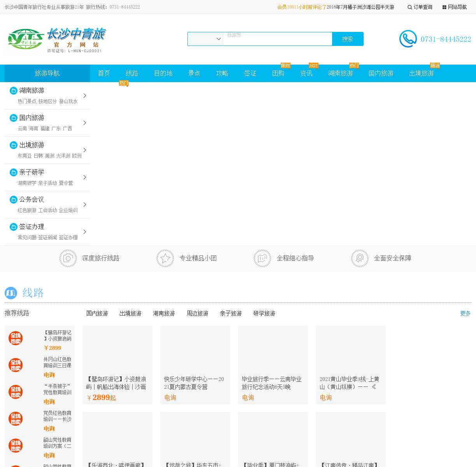The image size is (476, 467).
Task: Expand the 出境旅游 sidebar category arrow
Action: [85, 150]
